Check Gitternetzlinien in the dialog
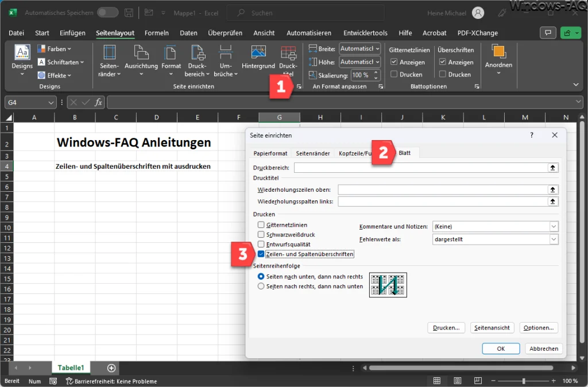Viewport: 588px width, 387px height. click(261, 225)
